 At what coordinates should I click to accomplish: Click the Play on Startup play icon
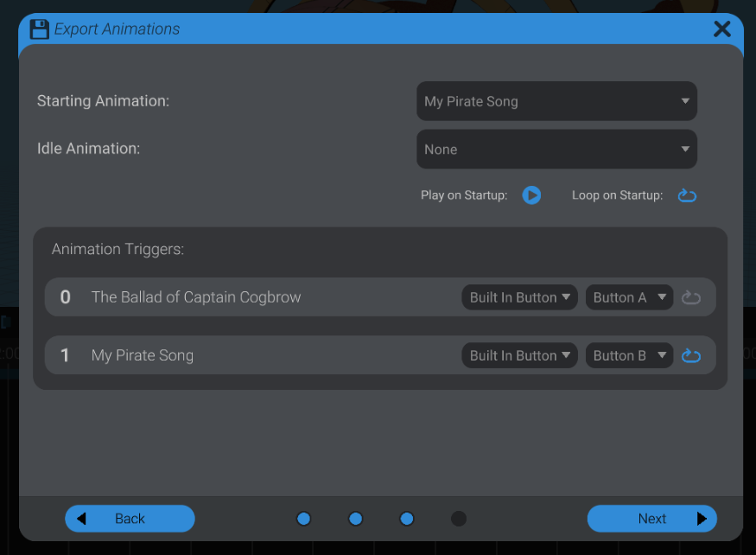click(531, 195)
